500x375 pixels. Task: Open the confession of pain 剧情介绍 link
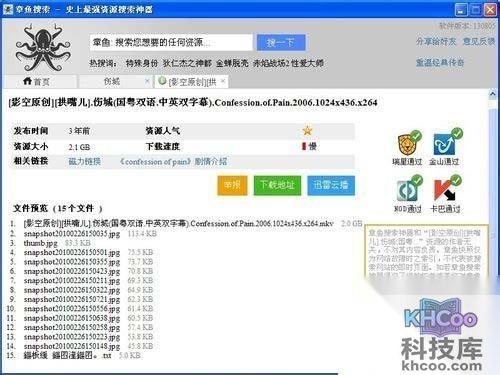173,162
